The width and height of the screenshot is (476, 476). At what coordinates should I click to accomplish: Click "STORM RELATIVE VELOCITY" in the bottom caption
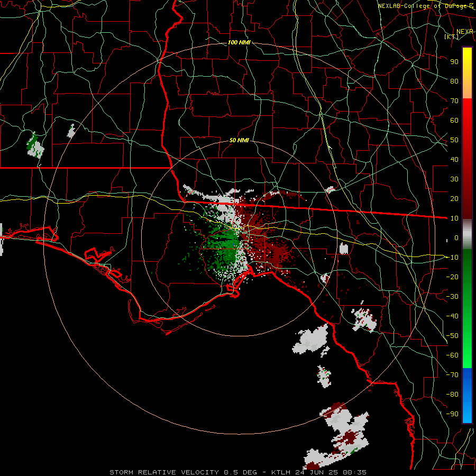click(166, 472)
